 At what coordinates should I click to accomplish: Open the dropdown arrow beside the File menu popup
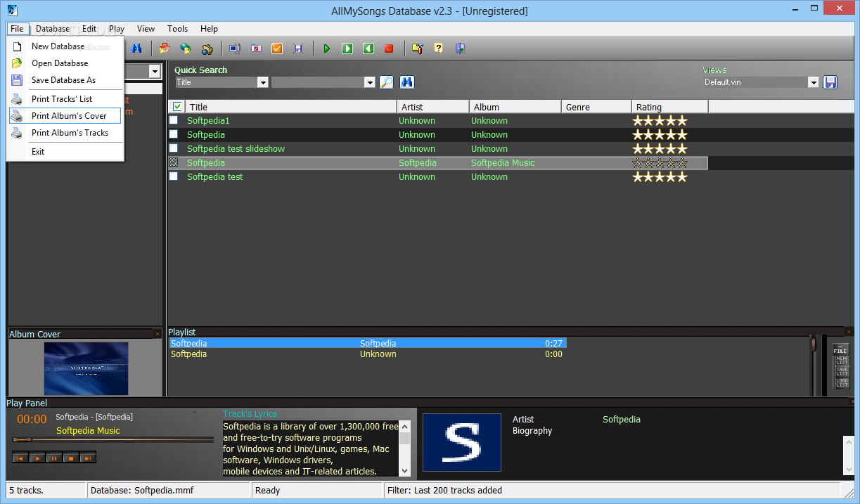click(x=155, y=72)
